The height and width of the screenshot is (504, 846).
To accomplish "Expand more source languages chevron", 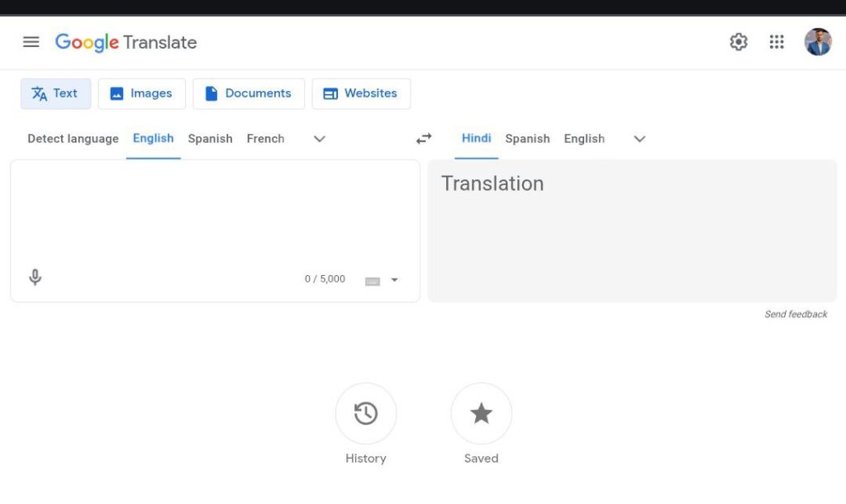I will tap(320, 139).
